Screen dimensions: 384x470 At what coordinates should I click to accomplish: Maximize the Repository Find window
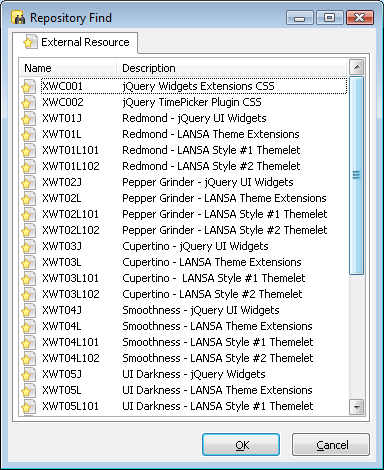click(329, 18)
